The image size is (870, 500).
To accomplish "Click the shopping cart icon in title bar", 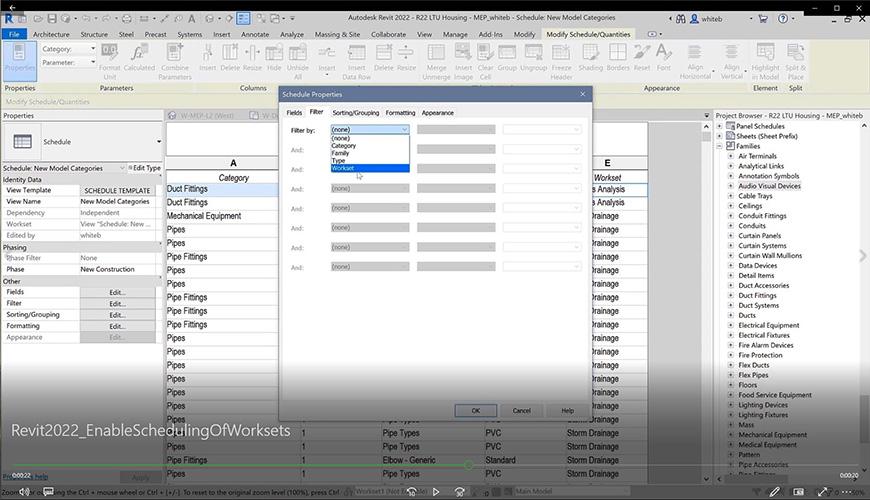I will (x=763, y=18).
